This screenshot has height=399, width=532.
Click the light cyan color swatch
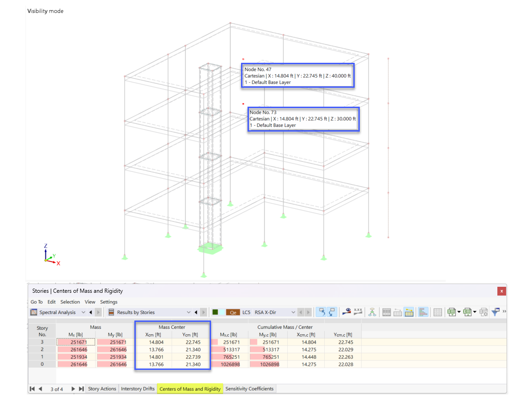[222, 312]
